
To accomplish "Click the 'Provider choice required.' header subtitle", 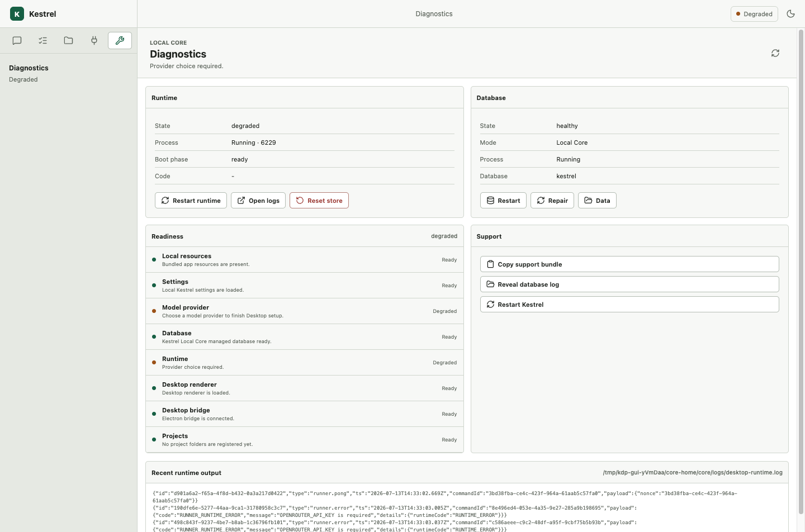I will (x=187, y=66).
